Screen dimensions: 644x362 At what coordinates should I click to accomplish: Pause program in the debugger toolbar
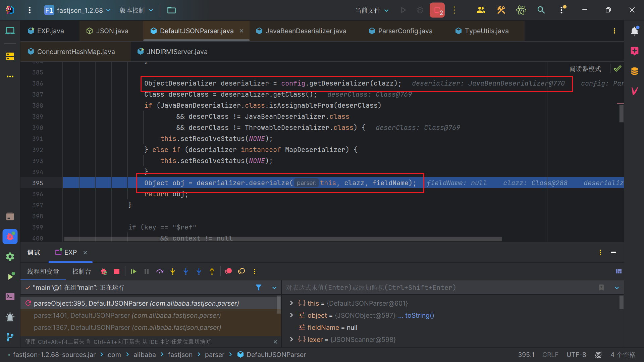[147, 271]
